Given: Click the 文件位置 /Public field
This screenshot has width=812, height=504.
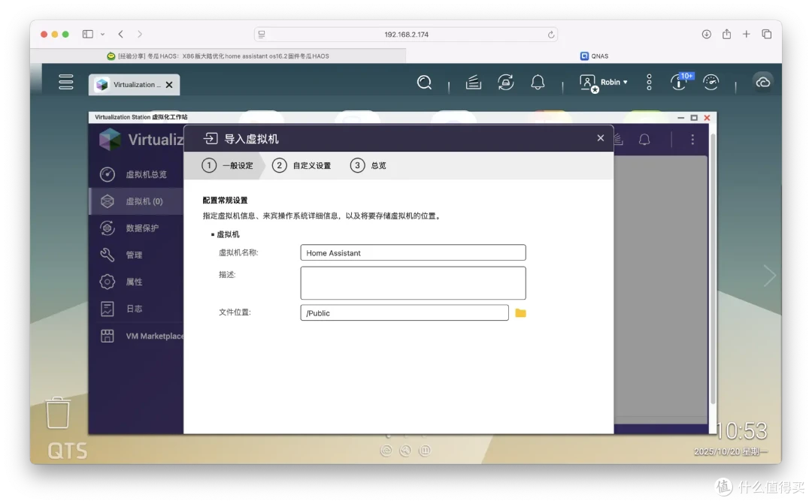Looking at the screenshot, I should coord(404,313).
